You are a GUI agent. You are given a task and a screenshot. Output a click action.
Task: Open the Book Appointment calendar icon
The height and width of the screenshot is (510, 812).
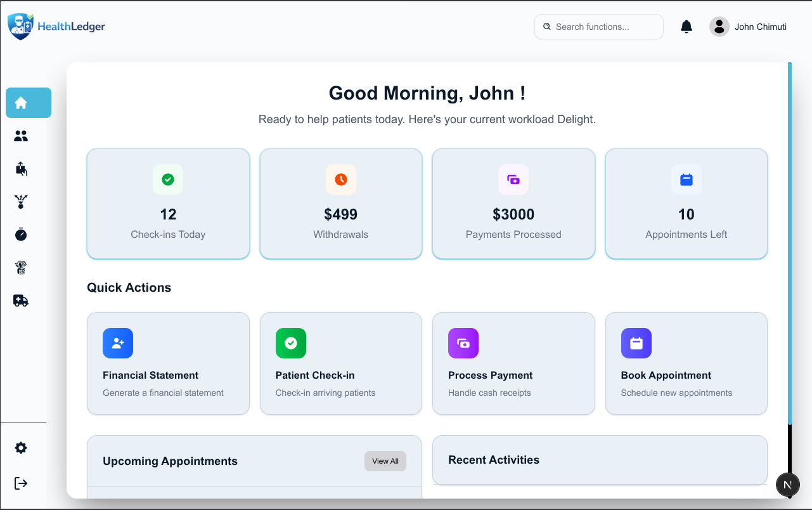(x=636, y=343)
